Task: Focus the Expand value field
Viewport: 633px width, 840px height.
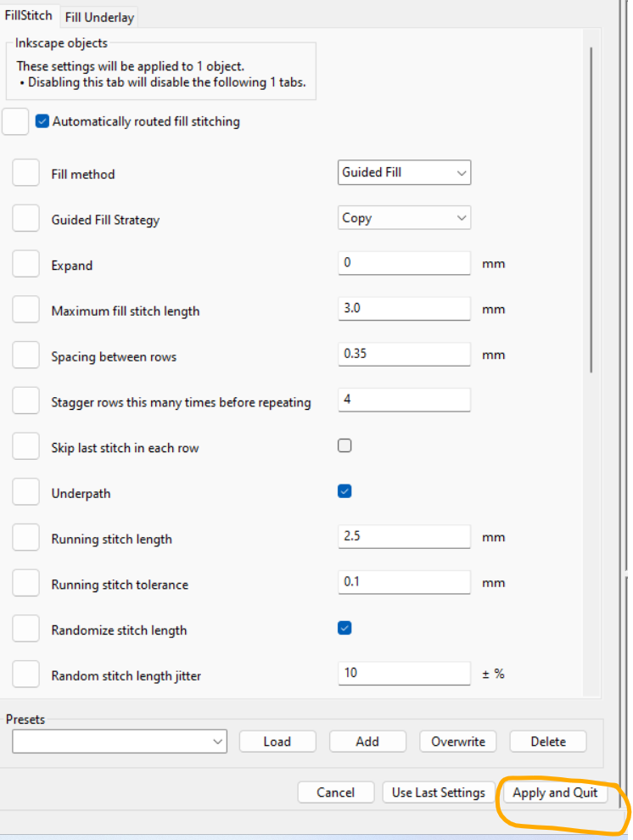Action: [x=405, y=263]
